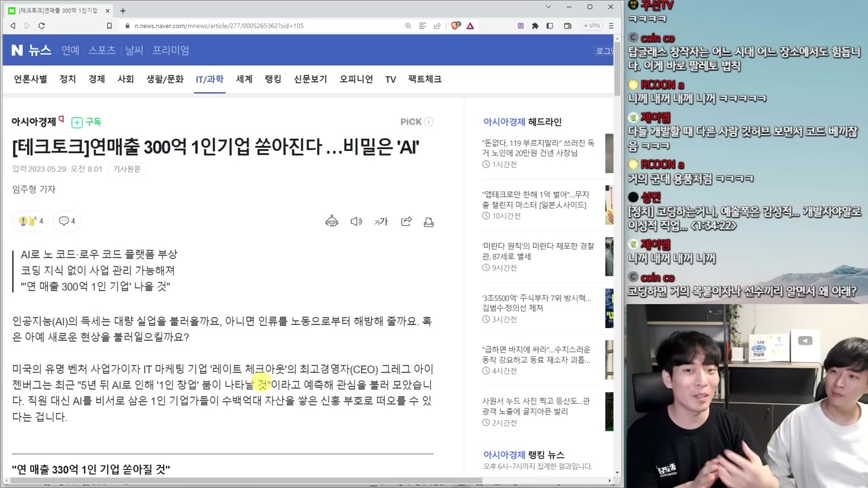Open the 스포츠 header link

[102, 50]
